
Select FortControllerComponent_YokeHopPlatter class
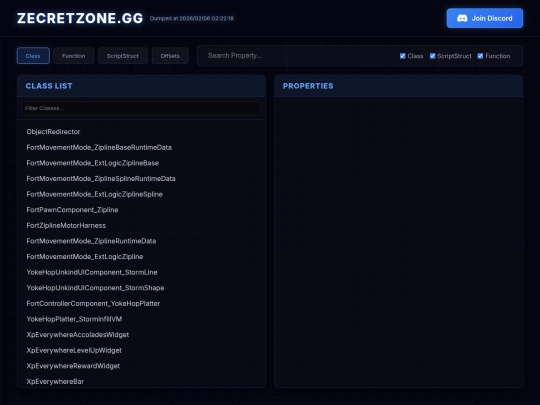(x=141, y=303)
